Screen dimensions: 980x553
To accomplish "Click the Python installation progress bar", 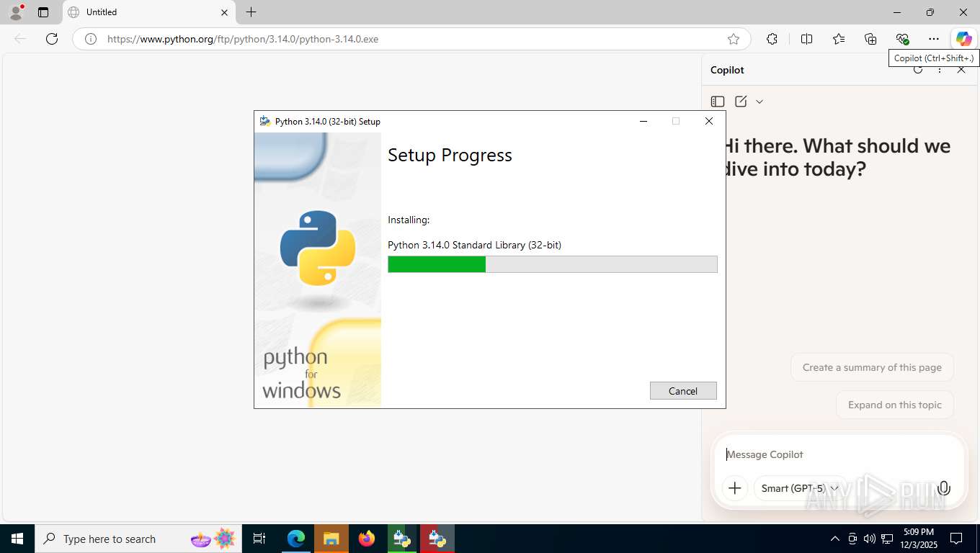I will click(x=553, y=264).
